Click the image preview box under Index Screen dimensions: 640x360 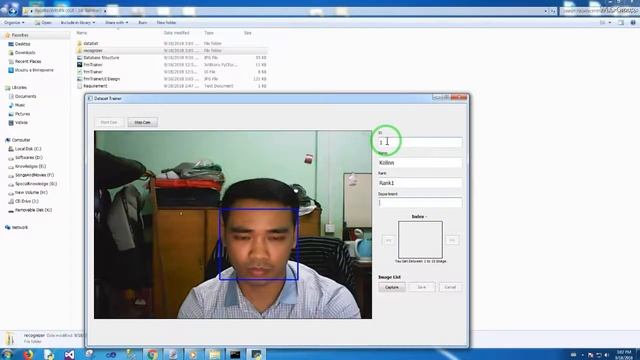tap(420, 240)
